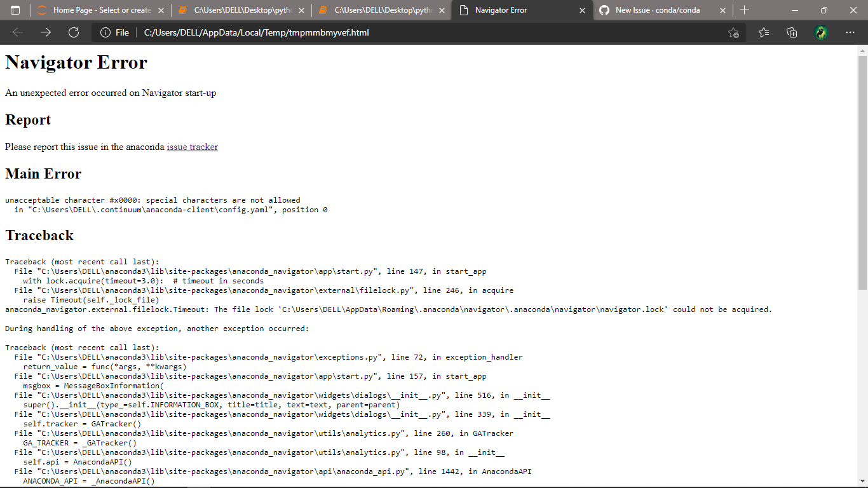Image resolution: width=868 pixels, height=488 pixels.
Task: Click the forward navigation arrow
Action: pyautogui.click(x=44, y=32)
